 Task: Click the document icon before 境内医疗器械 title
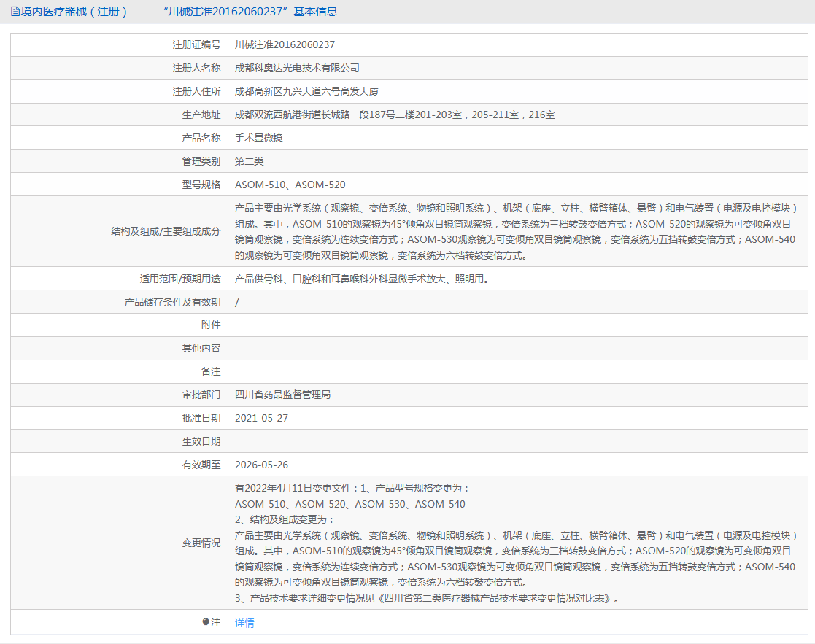coord(15,12)
